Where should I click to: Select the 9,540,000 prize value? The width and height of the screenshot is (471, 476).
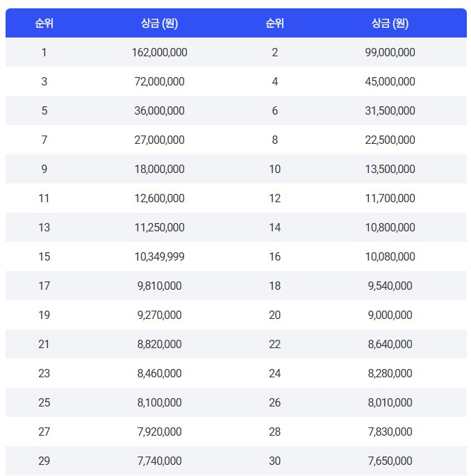pos(390,286)
